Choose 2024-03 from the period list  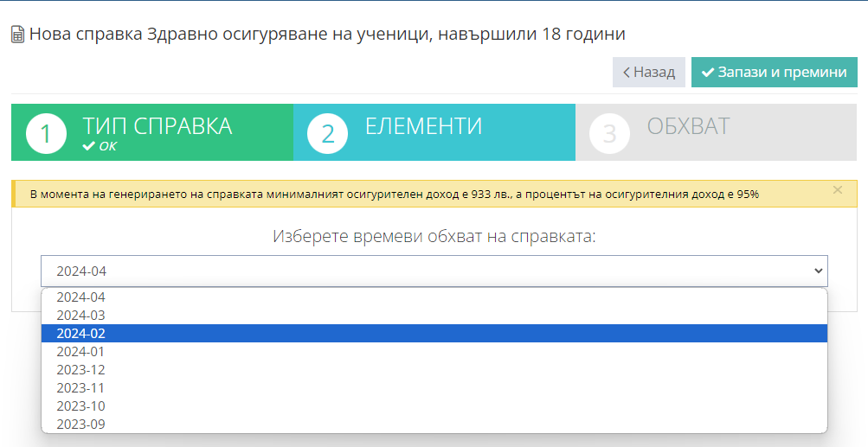[80, 315]
